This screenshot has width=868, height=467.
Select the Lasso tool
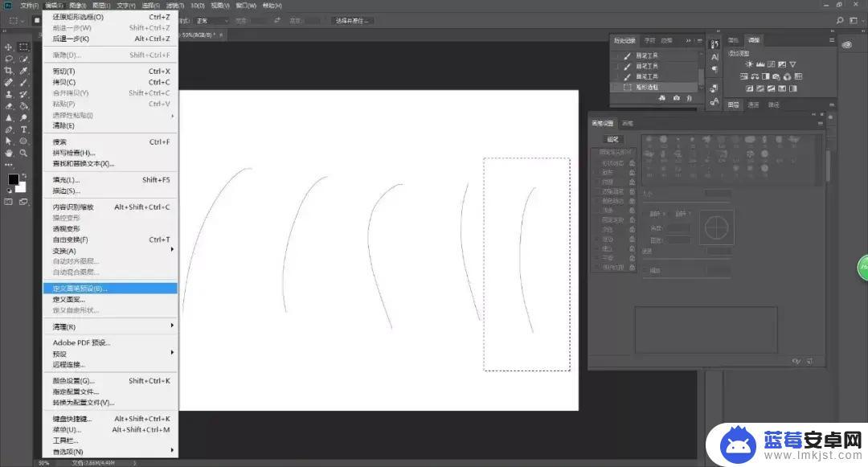pyautogui.click(x=9, y=59)
